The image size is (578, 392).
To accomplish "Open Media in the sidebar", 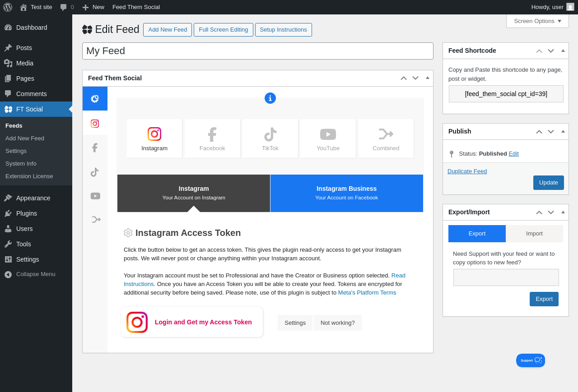I will [36, 63].
